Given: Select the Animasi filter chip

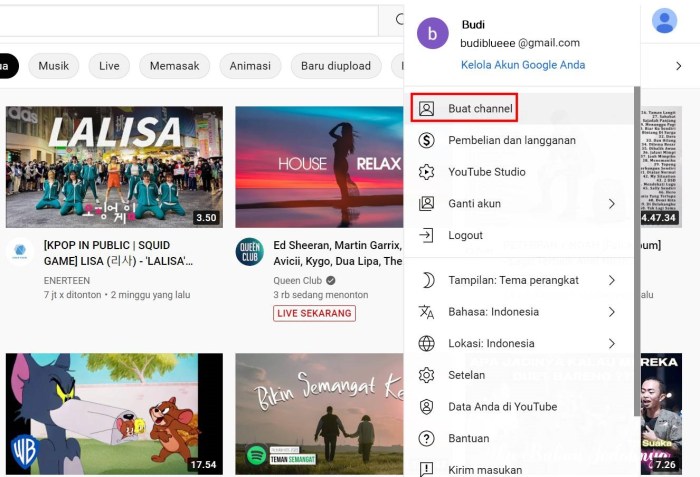Looking at the screenshot, I should [x=250, y=66].
